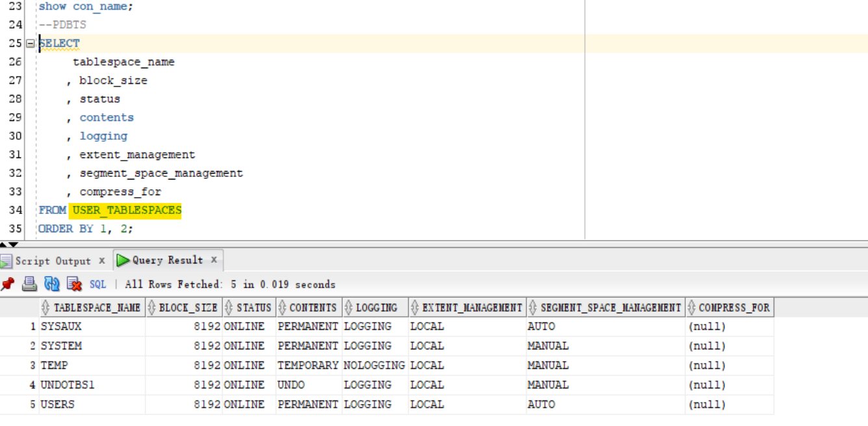The height and width of the screenshot is (426, 868).
Task: Delete the selected row via red X icon
Action: coord(74,284)
